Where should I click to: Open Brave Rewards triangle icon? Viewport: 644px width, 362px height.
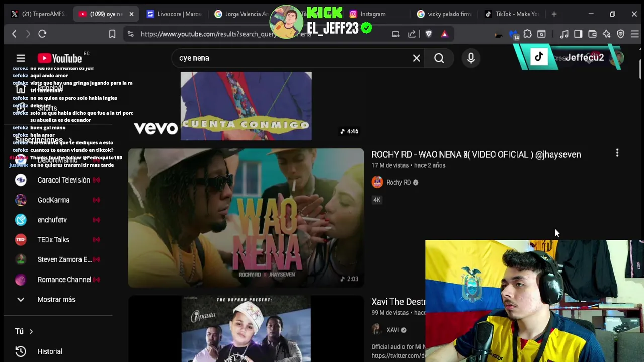coord(444,34)
